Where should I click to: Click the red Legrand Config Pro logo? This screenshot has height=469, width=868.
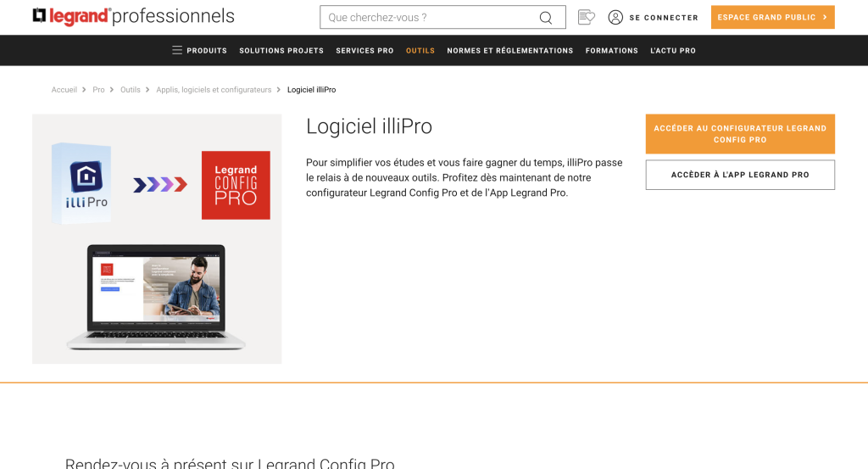(236, 185)
